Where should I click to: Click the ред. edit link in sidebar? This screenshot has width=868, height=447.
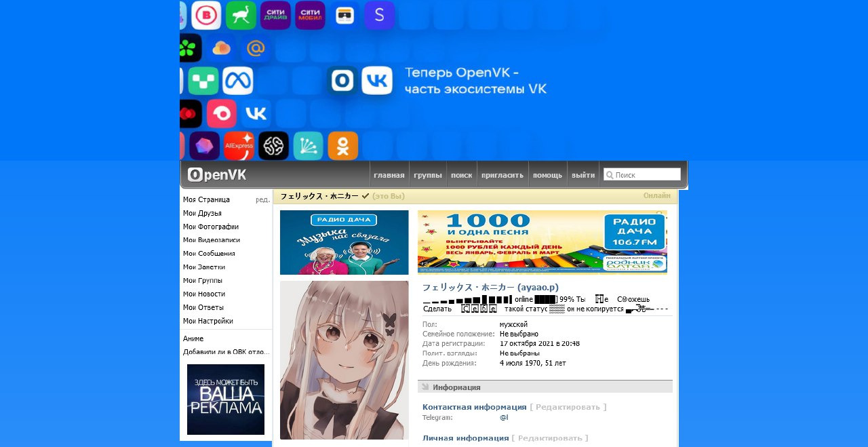pos(262,199)
